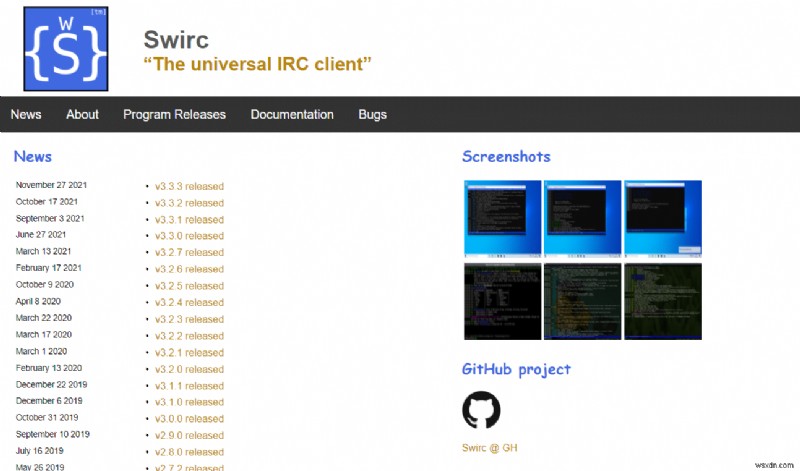The height and width of the screenshot is (471, 800).
Task: Open the v3.0.0 released link
Action: click(189, 418)
